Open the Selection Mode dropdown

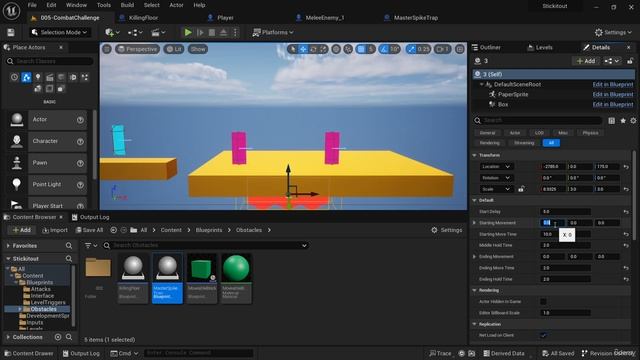[x=60, y=32]
